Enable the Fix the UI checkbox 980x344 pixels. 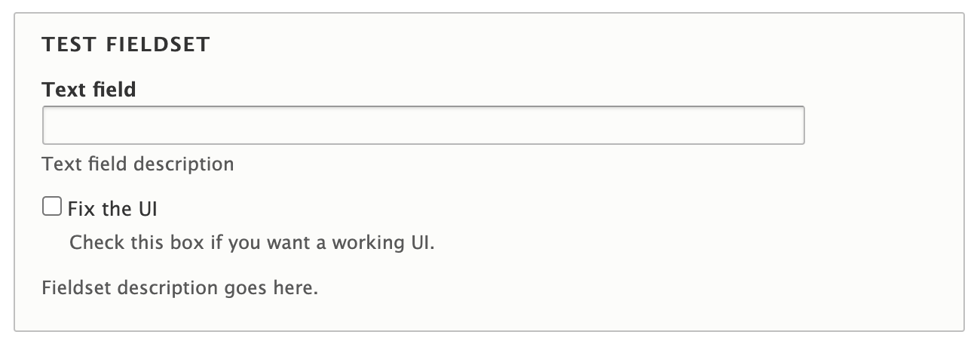(x=52, y=207)
